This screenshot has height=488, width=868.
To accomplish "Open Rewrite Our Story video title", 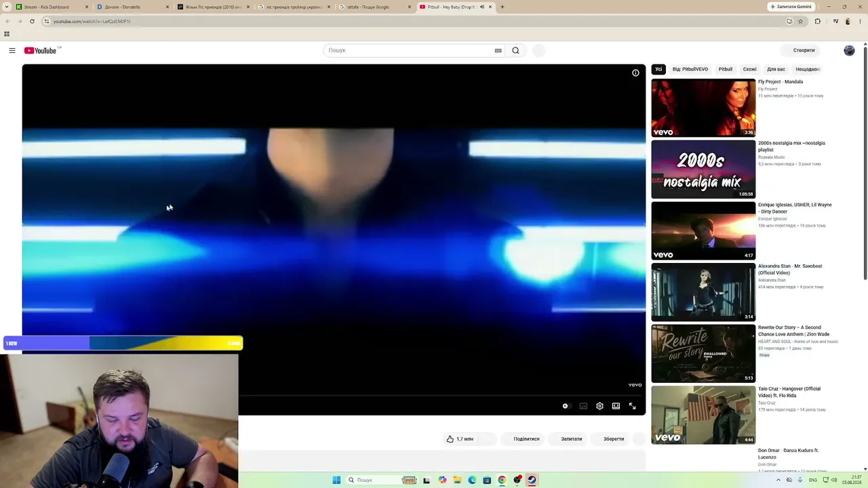I will point(793,331).
